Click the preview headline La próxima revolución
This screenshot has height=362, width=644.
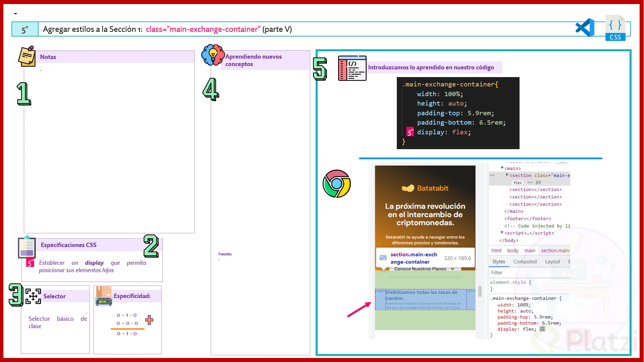coord(425,214)
